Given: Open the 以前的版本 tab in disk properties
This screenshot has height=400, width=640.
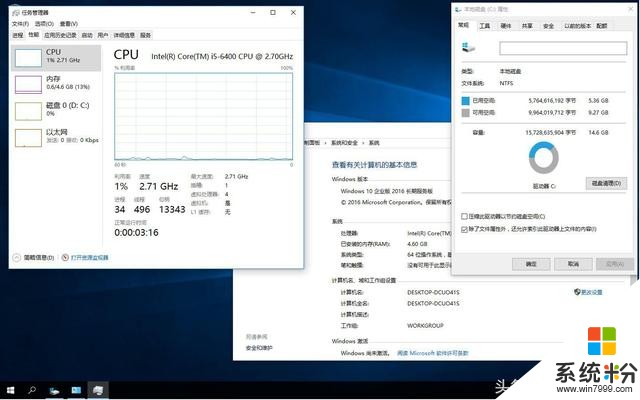Looking at the screenshot, I should (577, 26).
